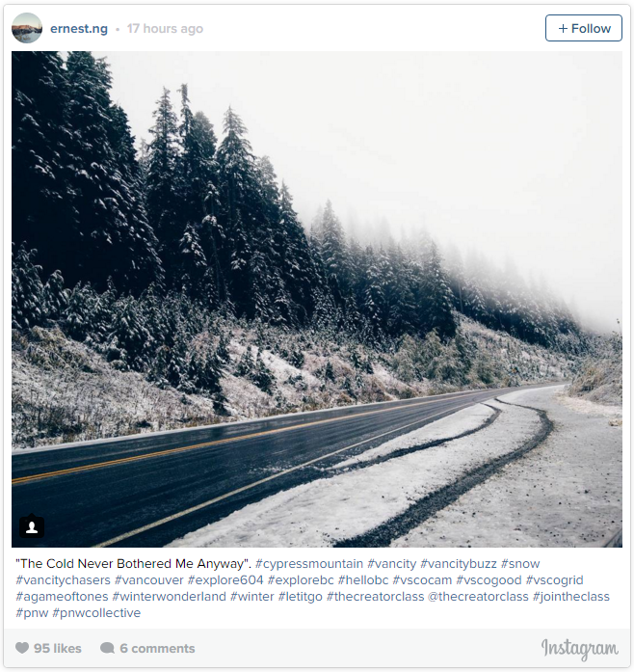Open the #vscogrid hashtag

pyautogui.click(x=555, y=579)
